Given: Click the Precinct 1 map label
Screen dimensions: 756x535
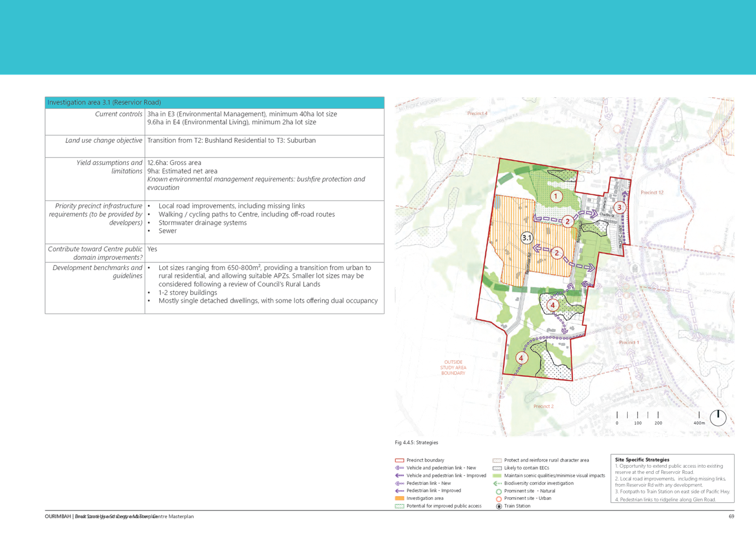Looking at the screenshot, I should pyautogui.click(x=628, y=342).
